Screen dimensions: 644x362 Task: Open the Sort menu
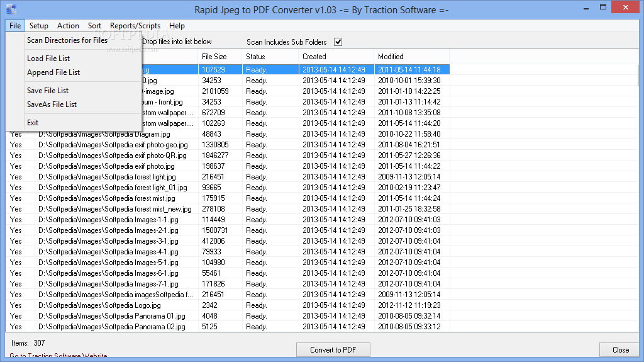tap(94, 26)
